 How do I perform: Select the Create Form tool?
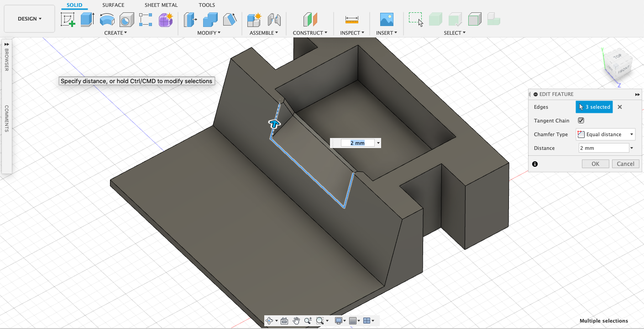(165, 20)
